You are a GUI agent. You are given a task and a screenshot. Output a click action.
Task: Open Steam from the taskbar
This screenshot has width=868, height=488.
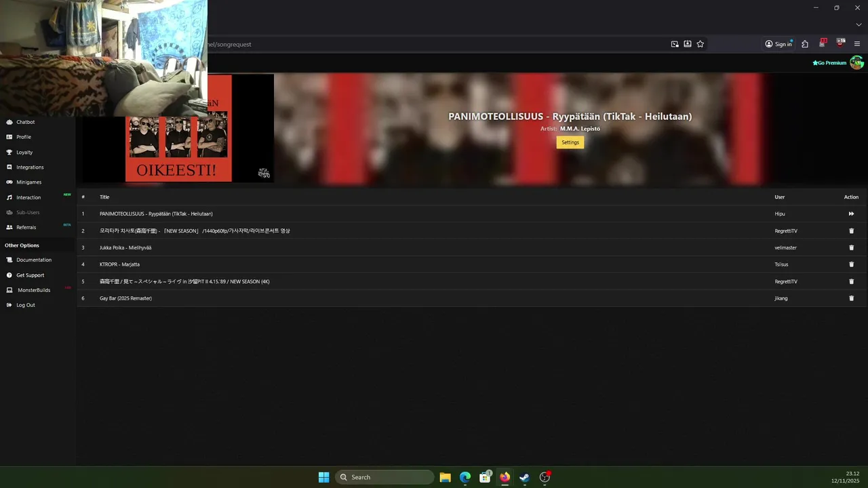tap(524, 477)
